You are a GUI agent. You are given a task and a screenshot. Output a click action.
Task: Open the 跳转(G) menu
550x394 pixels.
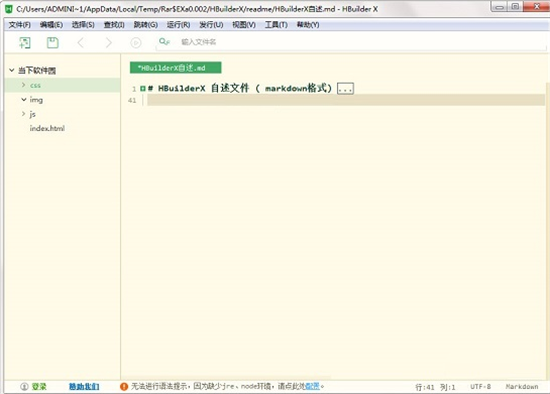(146, 25)
